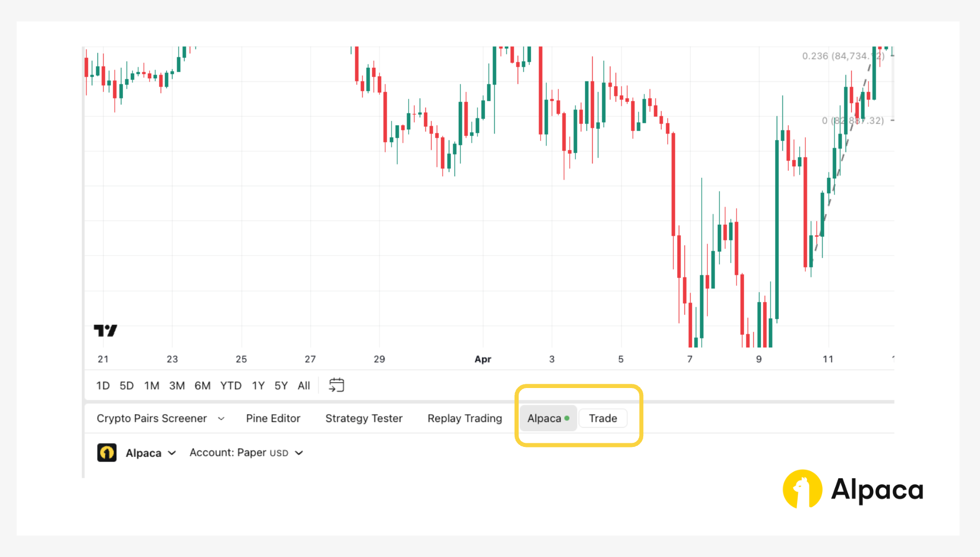980x557 pixels.
Task: Select the All timeframe
Action: [x=304, y=385]
